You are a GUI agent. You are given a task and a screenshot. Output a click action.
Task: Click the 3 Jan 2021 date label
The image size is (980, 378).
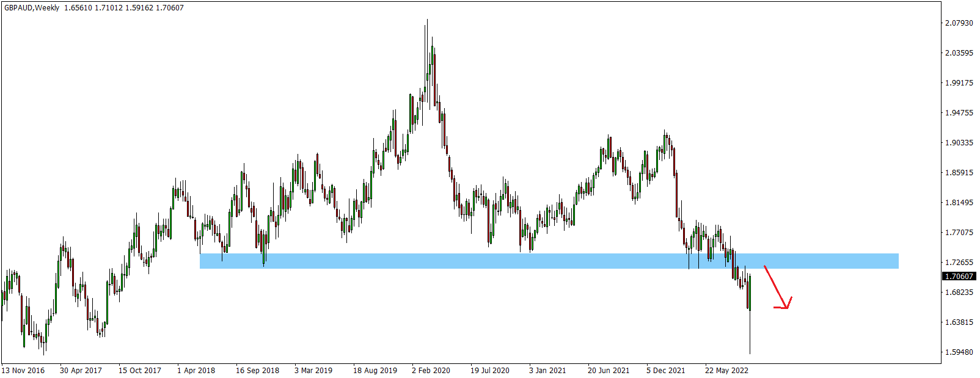(x=547, y=371)
